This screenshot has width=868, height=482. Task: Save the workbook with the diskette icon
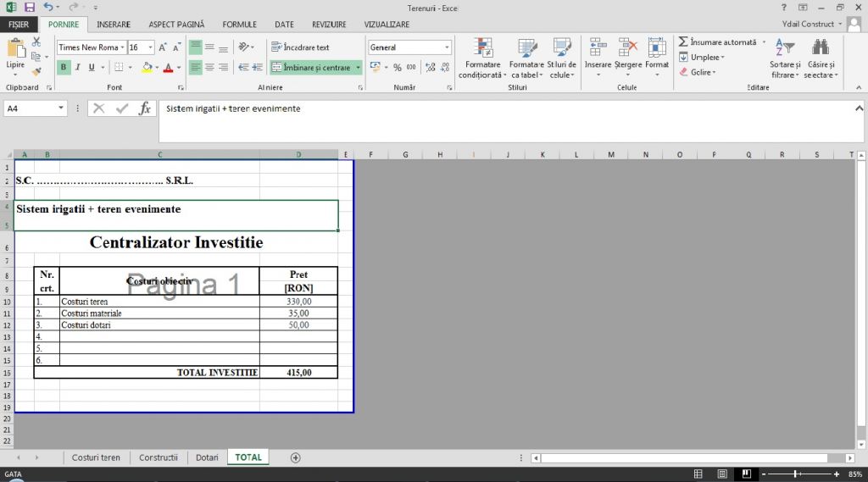(30, 8)
